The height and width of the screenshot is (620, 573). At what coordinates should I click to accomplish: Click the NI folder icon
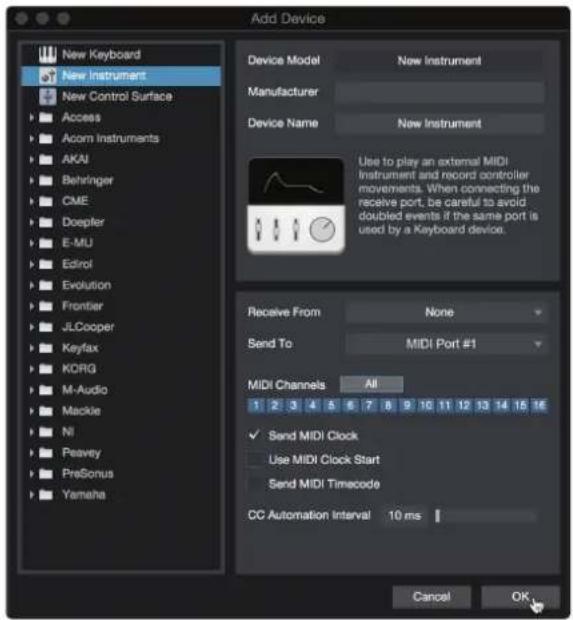tap(46, 432)
